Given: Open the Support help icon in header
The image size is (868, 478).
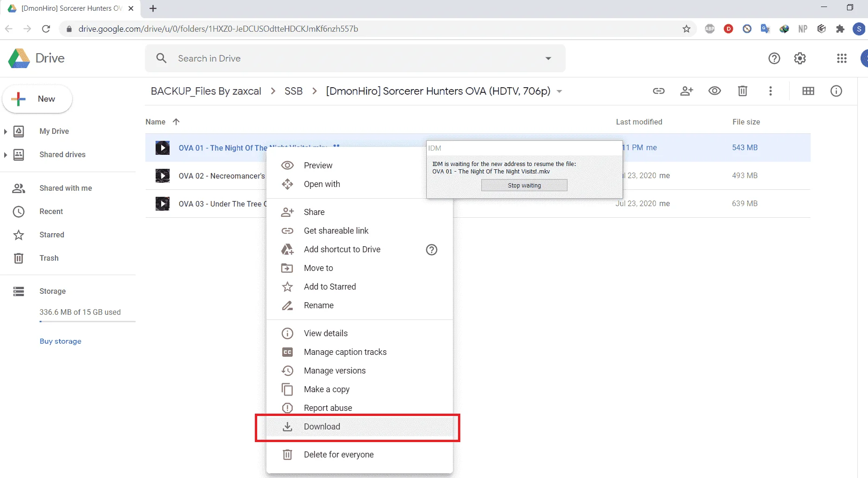Looking at the screenshot, I should pos(774,58).
